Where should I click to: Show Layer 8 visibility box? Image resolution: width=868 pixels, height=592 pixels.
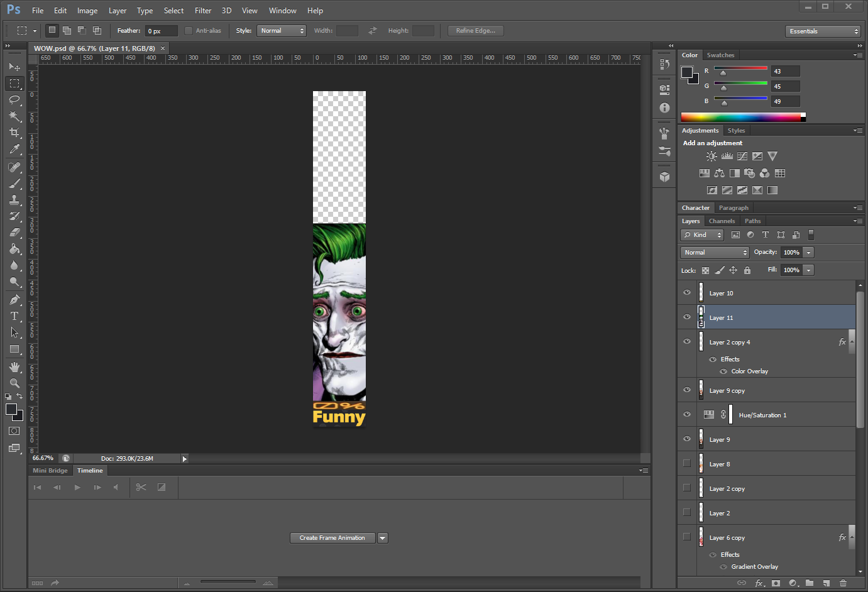pyautogui.click(x=687, y=464)
